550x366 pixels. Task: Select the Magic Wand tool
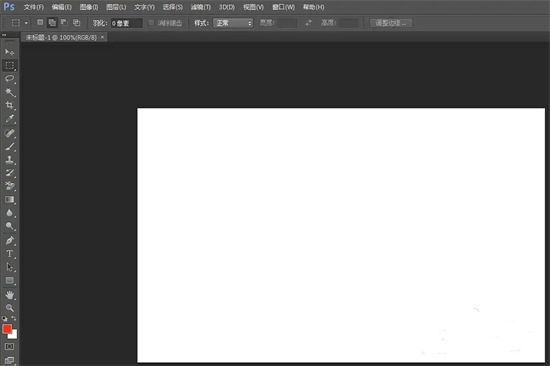tap(9, 92)
